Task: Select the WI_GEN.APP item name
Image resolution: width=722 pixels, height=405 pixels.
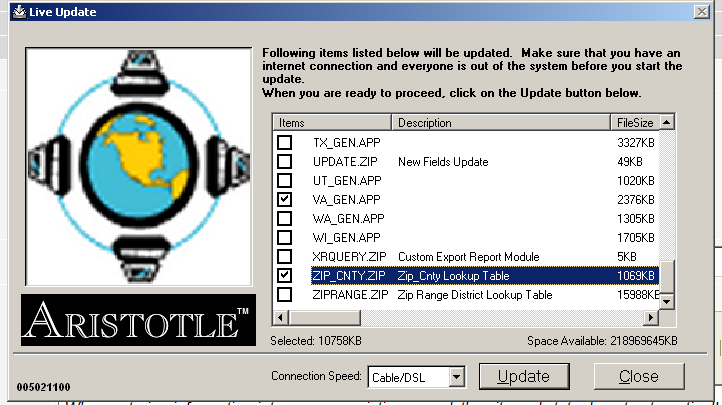Action: 347,237
